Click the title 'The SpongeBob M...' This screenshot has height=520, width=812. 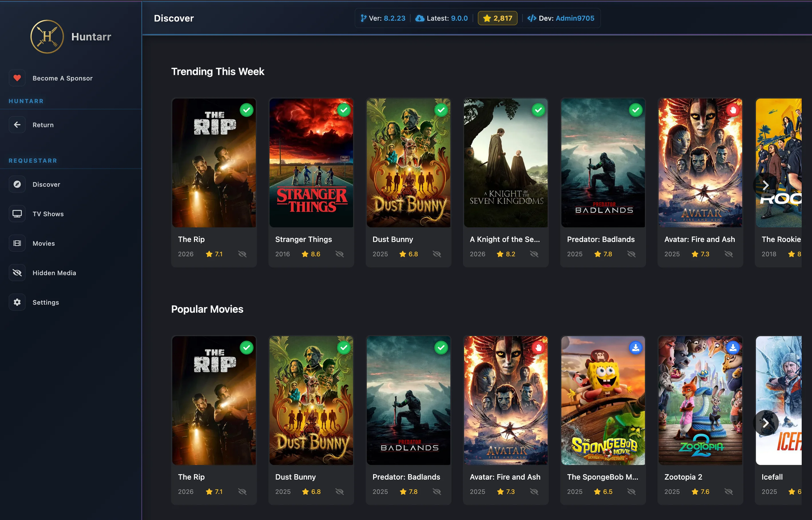pyautogui.click(x=602, y=477)
